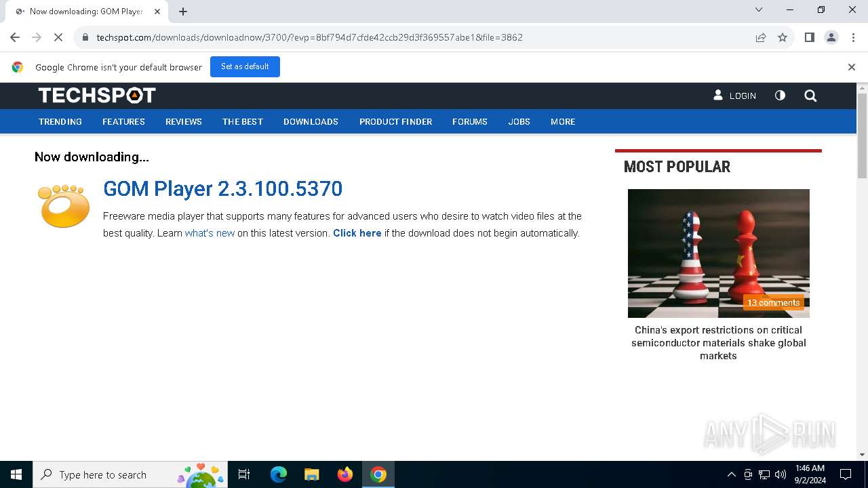Dismiss the default browser notification bar
The height and width of the screenshot is (488, 868).
[852, 67]
